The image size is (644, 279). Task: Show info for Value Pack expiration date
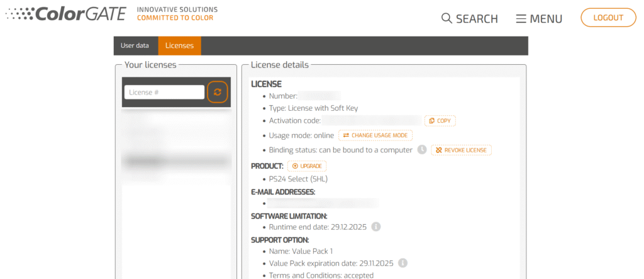(x=403, y=263)
